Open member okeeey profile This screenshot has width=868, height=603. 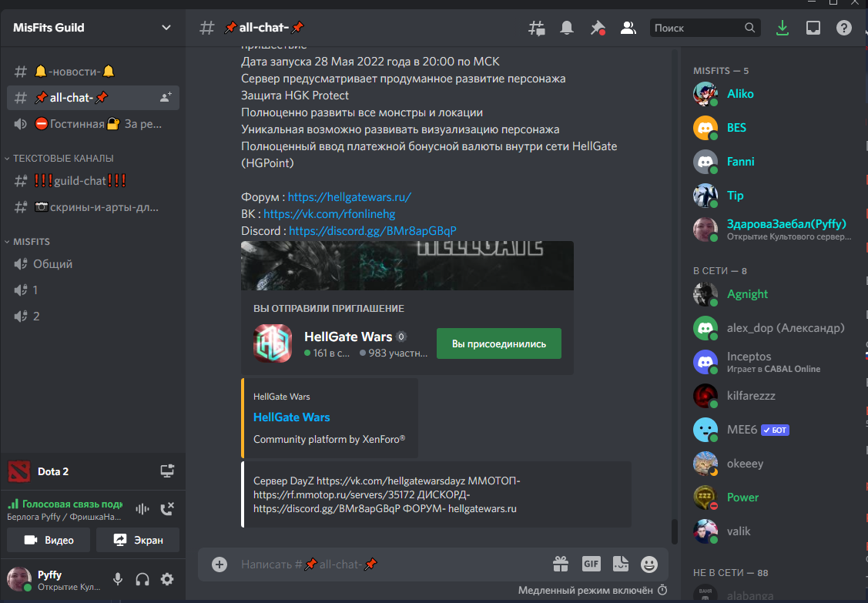[772, 464]
